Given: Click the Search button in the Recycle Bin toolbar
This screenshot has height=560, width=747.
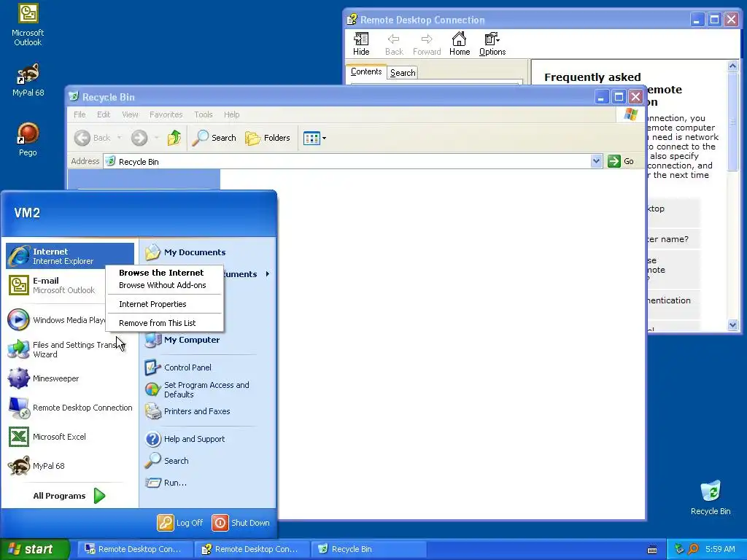Looking at the screenshot, I should pos(214,138).
